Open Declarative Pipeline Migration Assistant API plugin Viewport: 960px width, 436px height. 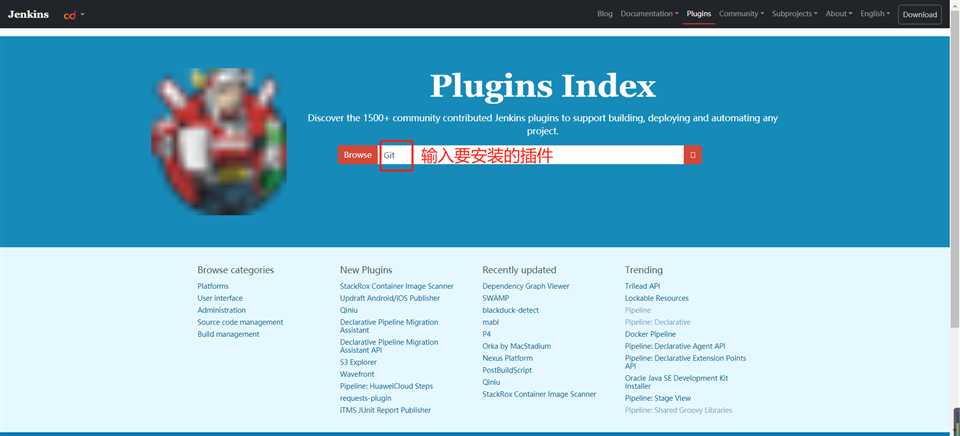coord(389,346)
